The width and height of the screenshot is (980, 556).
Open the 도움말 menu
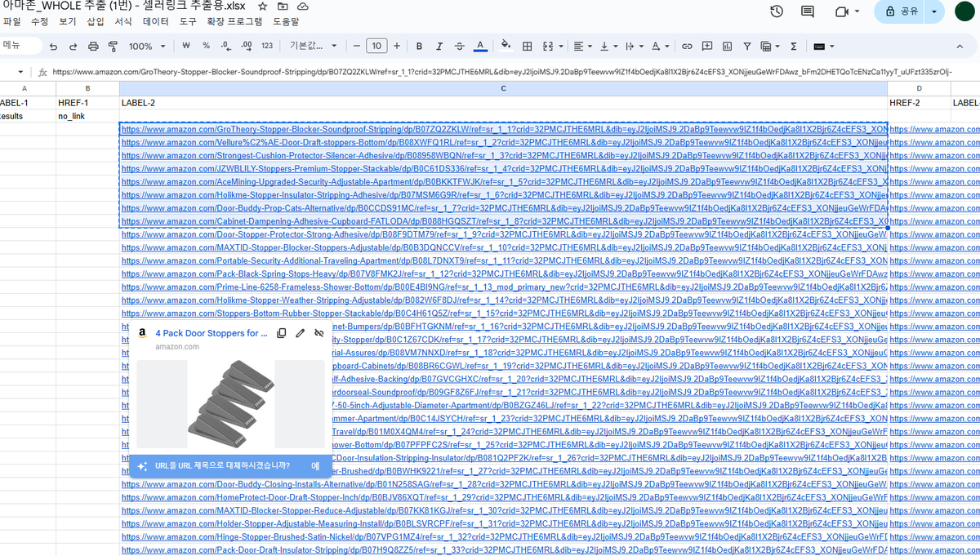pyautogui.click(x=286, y=22)
